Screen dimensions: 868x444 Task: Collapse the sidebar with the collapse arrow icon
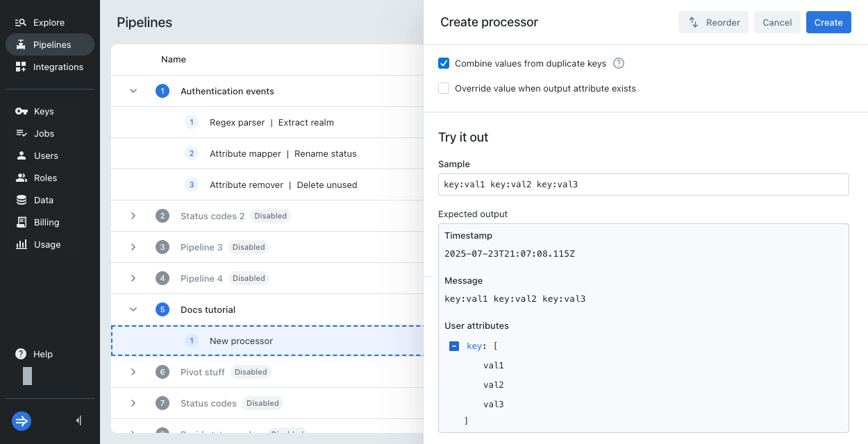pyautogui.click(x=78, y=420)
